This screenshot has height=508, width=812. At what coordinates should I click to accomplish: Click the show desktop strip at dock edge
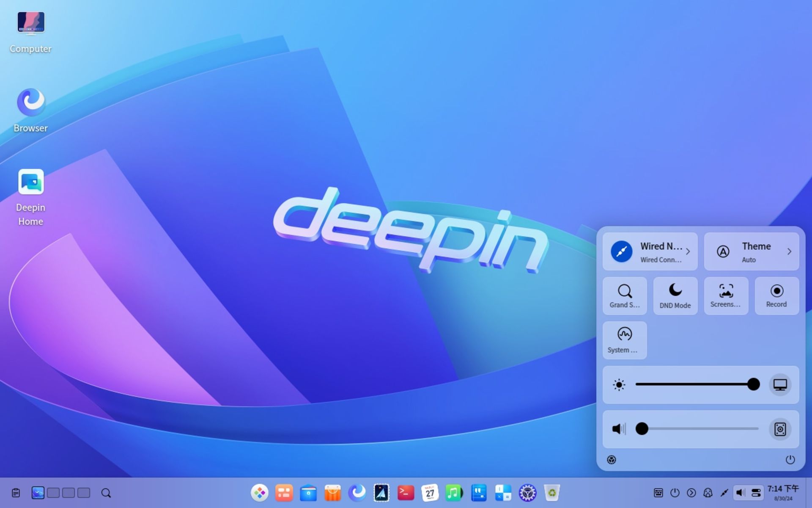click(809, 493)
